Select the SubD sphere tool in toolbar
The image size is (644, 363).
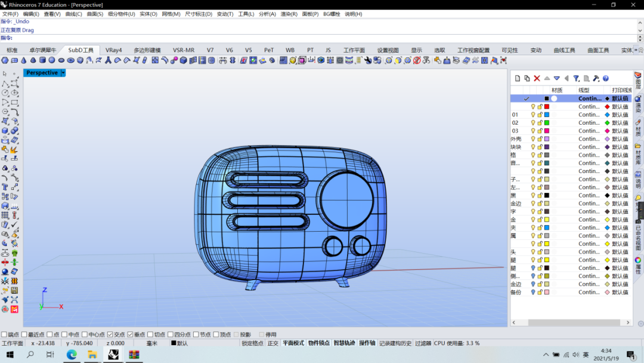click(52, 60)
